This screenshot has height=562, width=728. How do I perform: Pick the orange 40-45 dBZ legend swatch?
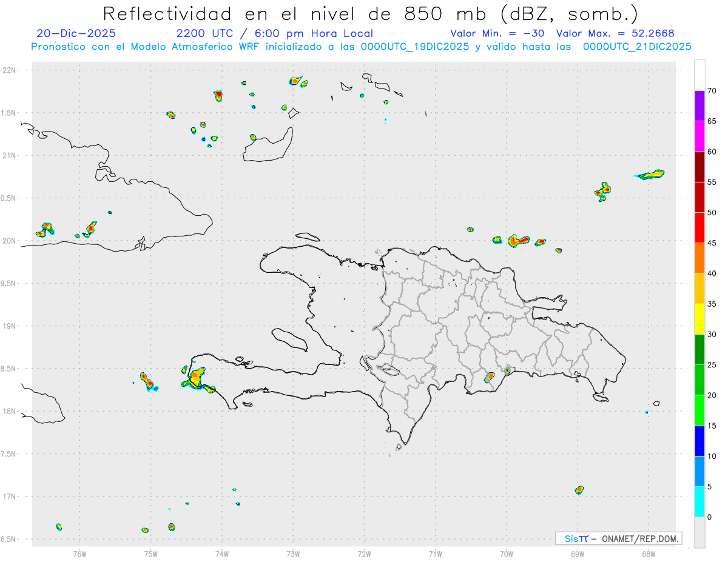pyautogui.click(x=699, y=258)
